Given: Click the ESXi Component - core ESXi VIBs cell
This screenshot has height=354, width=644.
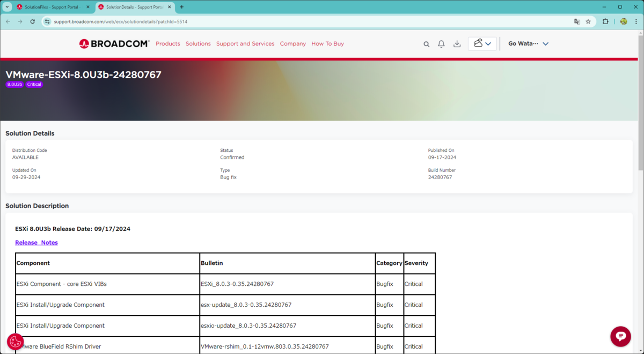Looking at the screenshot, I should tap(107, 284).
